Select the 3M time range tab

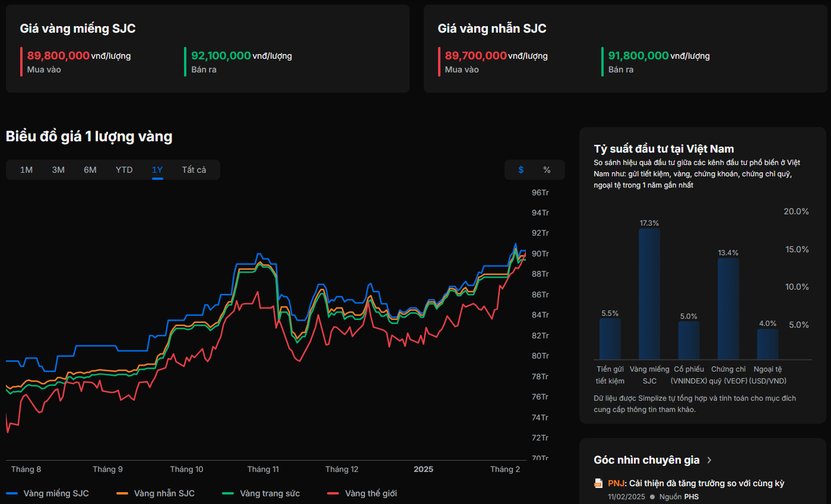click(x=58, y=170)
